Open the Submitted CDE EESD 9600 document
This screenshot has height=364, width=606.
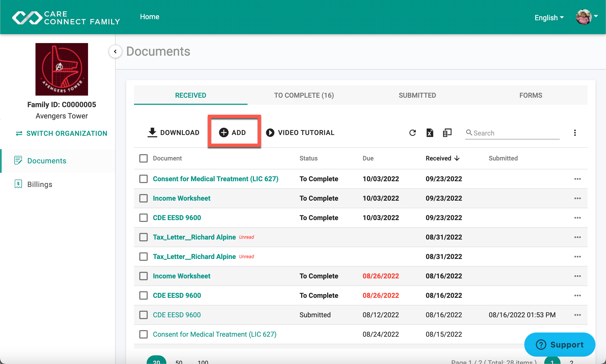177,315
